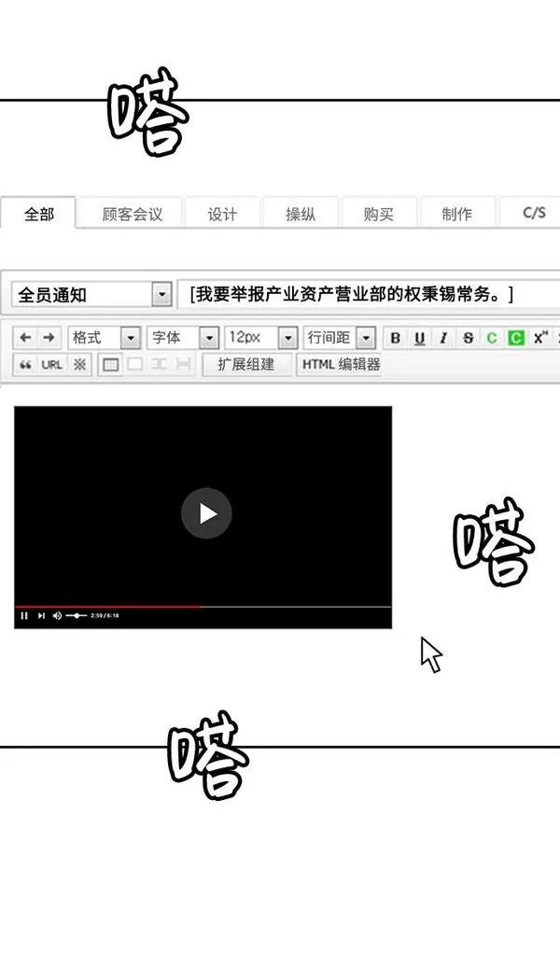Open the 行间距 line spacing dropdown
Image resolution: width=560 pixels, height=968 pixels.
340,338
